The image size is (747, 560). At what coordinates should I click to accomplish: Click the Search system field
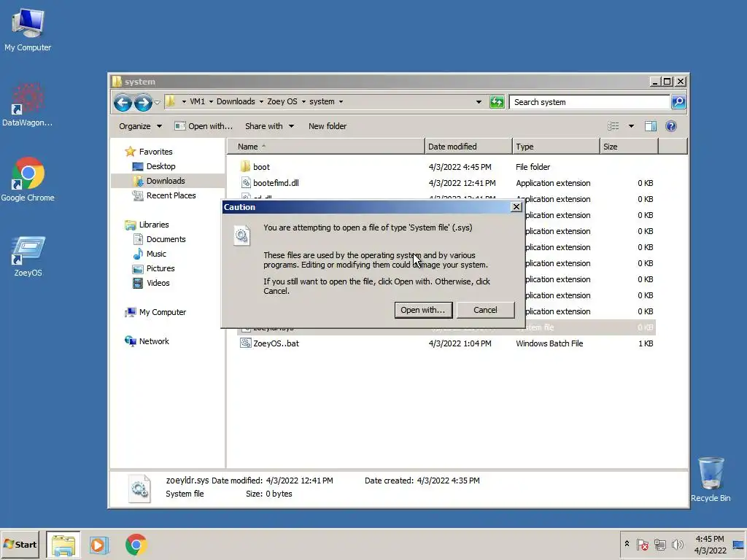(x=589, y=102)
